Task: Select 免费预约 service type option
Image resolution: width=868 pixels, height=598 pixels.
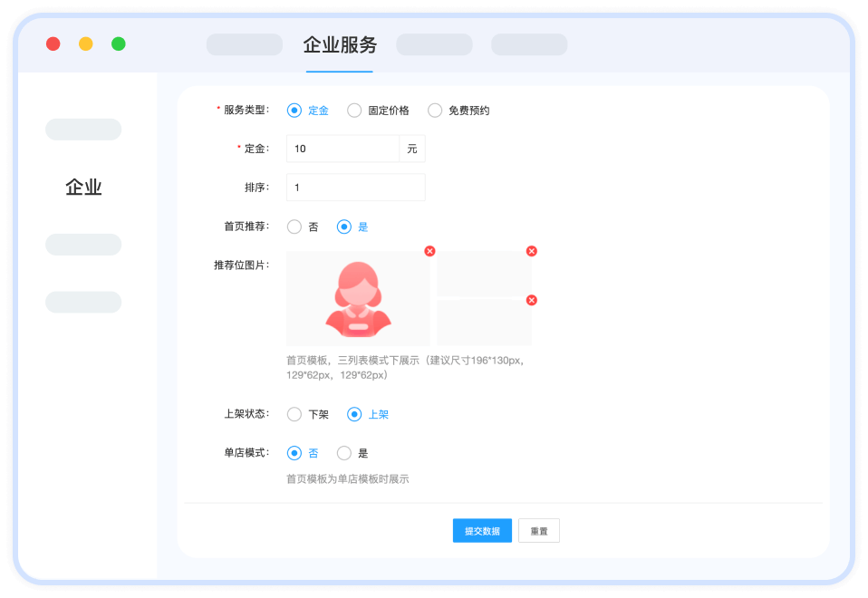Action: tap(435, 111)
